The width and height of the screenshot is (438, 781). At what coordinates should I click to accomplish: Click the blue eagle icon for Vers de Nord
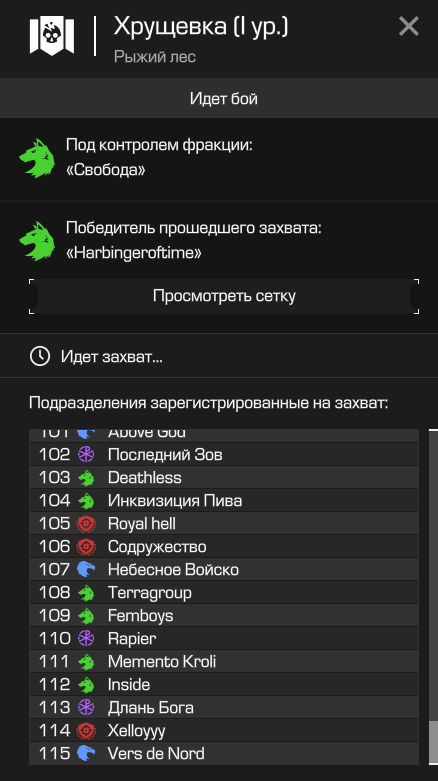[x=86, y=753]
